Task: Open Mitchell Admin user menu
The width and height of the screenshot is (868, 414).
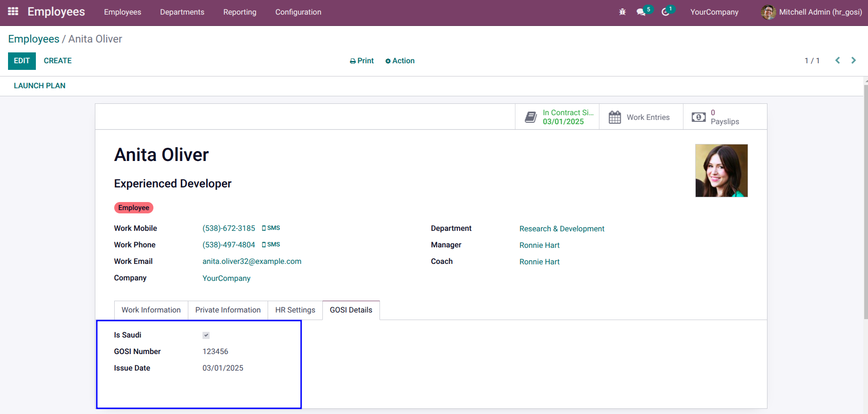Action: (811, 12)
